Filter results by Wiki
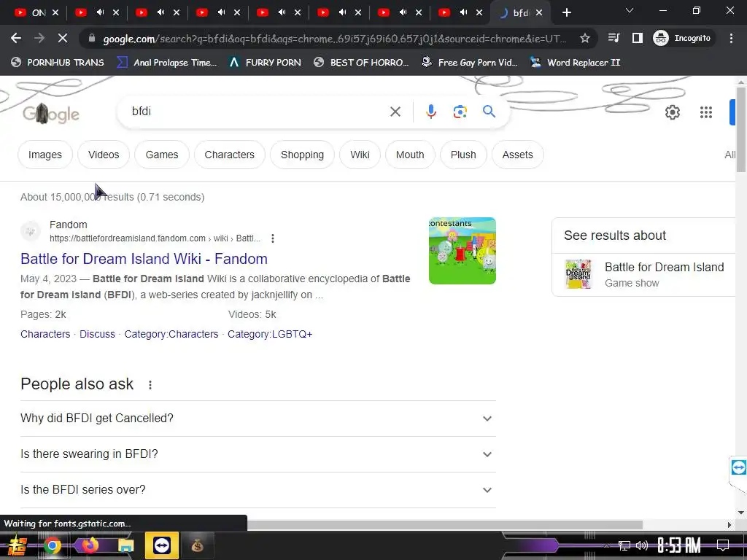This screenshot has height=560, width=747. [x=360, y=155]
